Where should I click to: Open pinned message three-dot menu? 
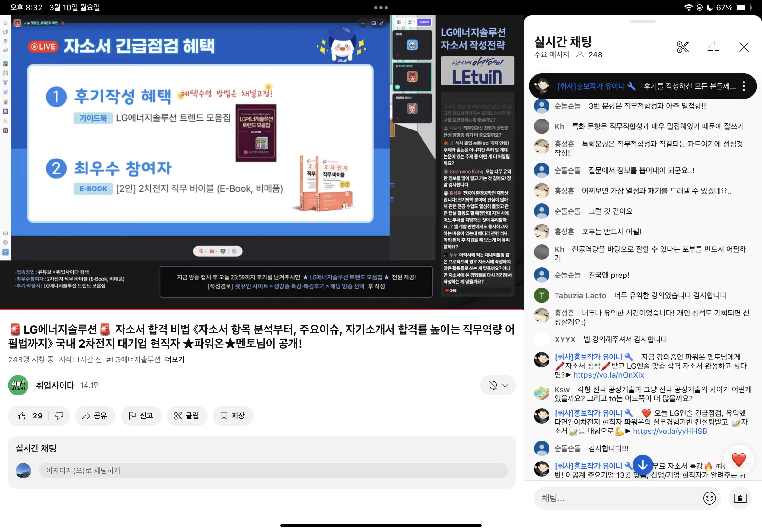tap(744, 86)
